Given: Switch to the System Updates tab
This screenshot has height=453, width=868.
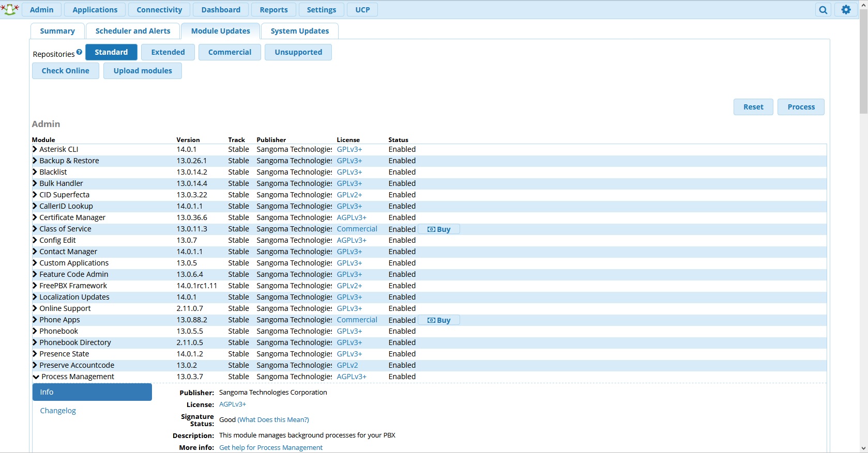Looking at the screenshot, I should 300,31.
